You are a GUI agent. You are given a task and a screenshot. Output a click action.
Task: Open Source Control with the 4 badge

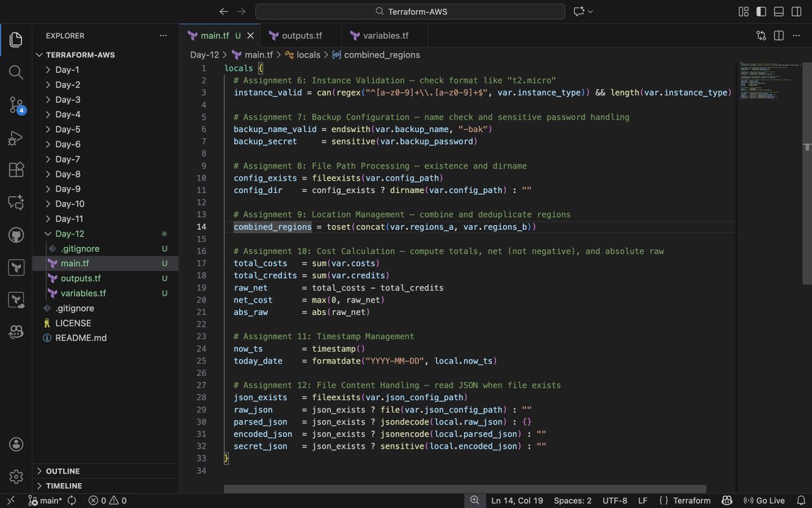pyautogui.click(x=16, y=104)
